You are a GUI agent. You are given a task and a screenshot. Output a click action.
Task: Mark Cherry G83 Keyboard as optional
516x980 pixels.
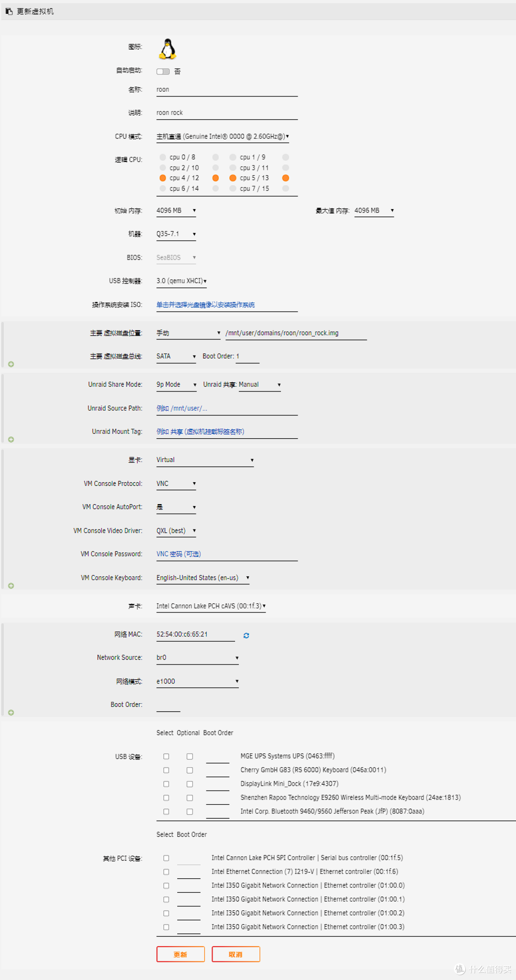[190, 770]
